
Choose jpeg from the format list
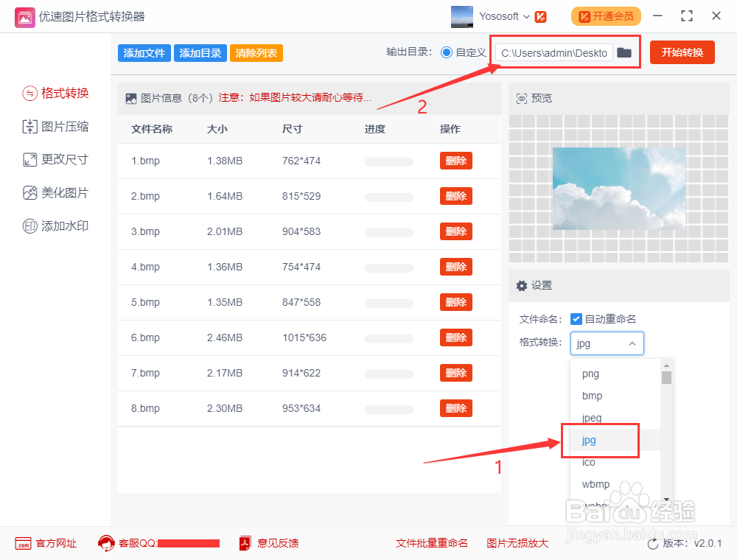click(x=615, y=418)
